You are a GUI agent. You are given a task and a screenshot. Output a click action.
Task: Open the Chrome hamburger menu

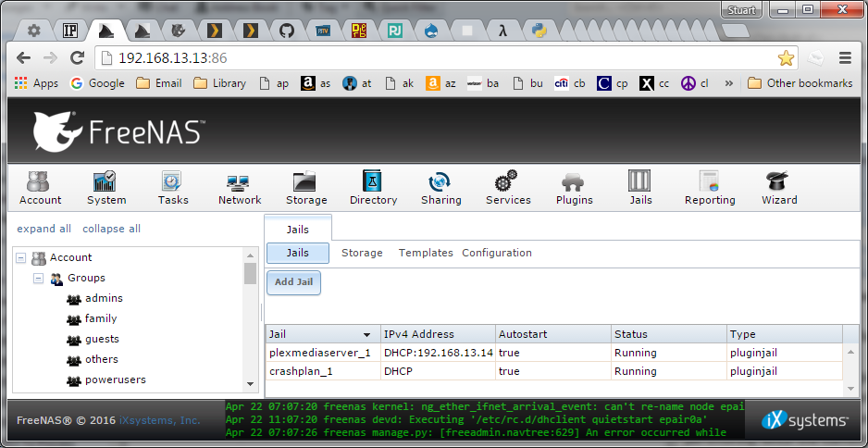point(845,57)
